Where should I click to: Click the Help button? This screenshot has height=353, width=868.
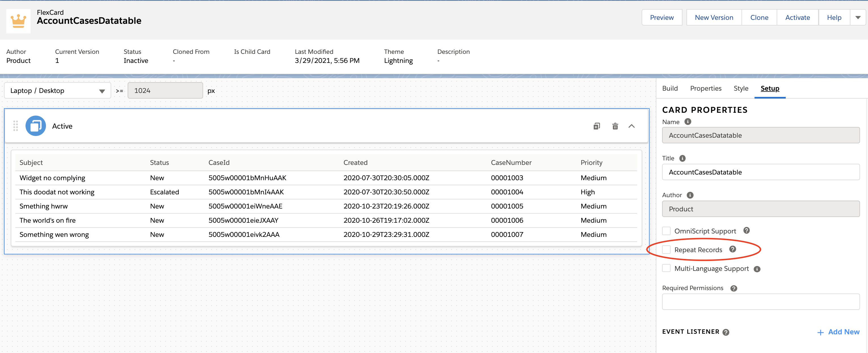[x=834, y=18]
